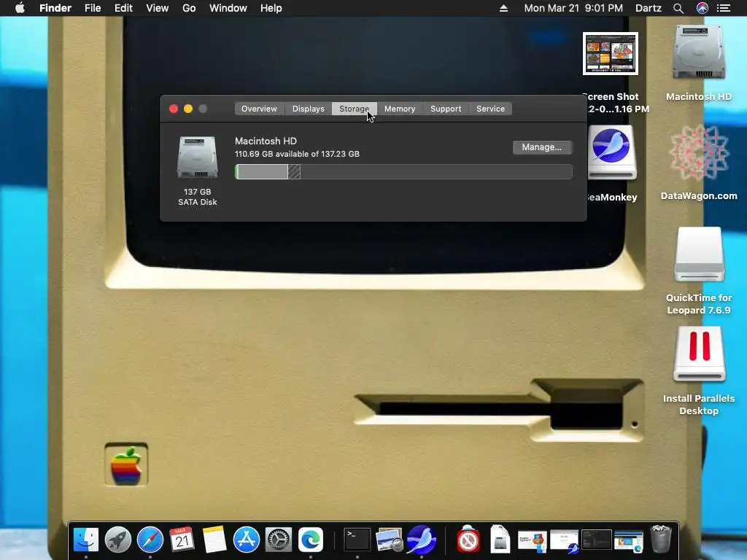
Task: Select QuickTime for Leopard 7.6.9 volume
Action: pyautogui.click(x=699, y=254)
